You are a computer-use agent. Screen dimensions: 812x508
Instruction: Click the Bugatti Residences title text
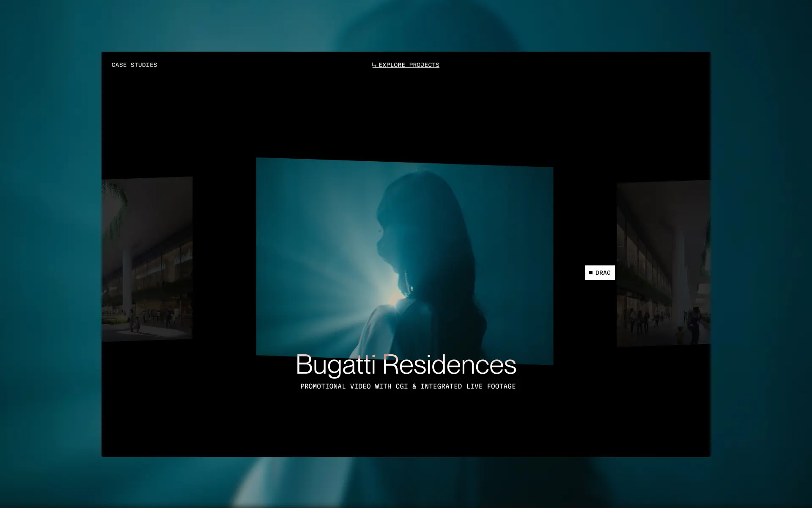406,364
